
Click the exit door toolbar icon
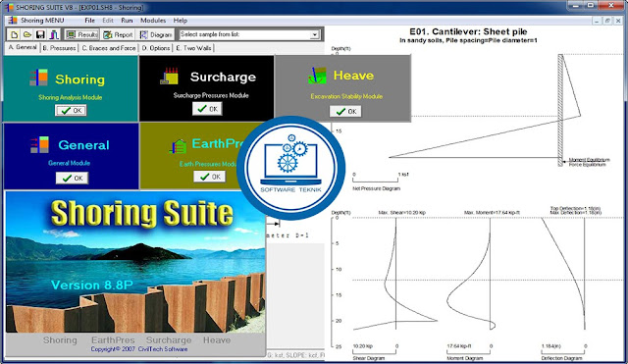54,35
